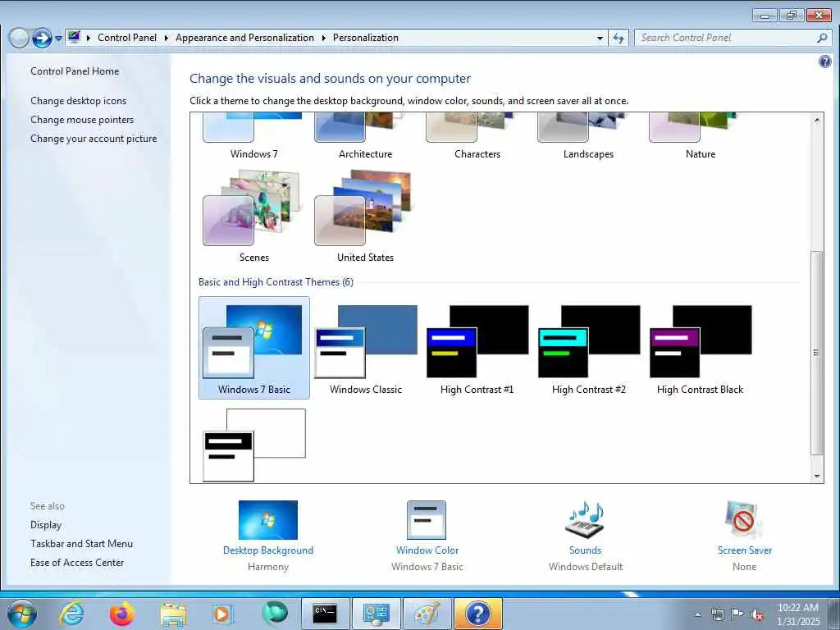Open the Display link
The height and width of the screenshot is (630, 840).
coord(46,525)
